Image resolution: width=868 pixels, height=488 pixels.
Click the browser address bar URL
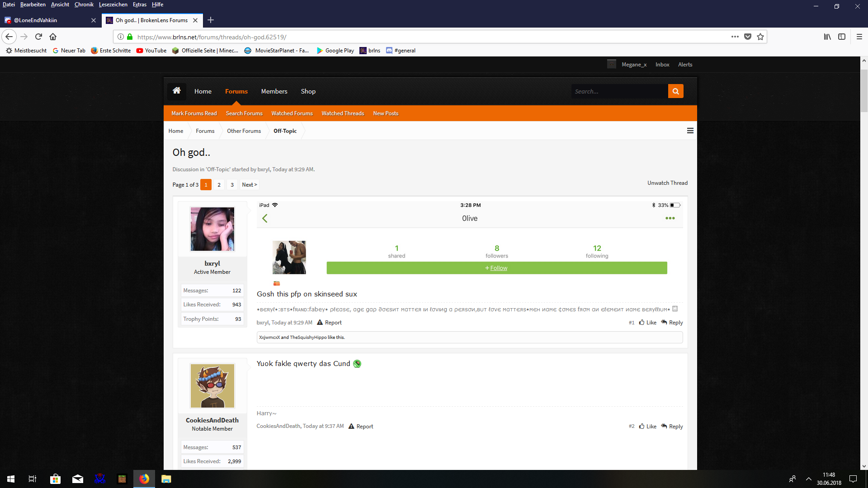(x=212, y=37)
